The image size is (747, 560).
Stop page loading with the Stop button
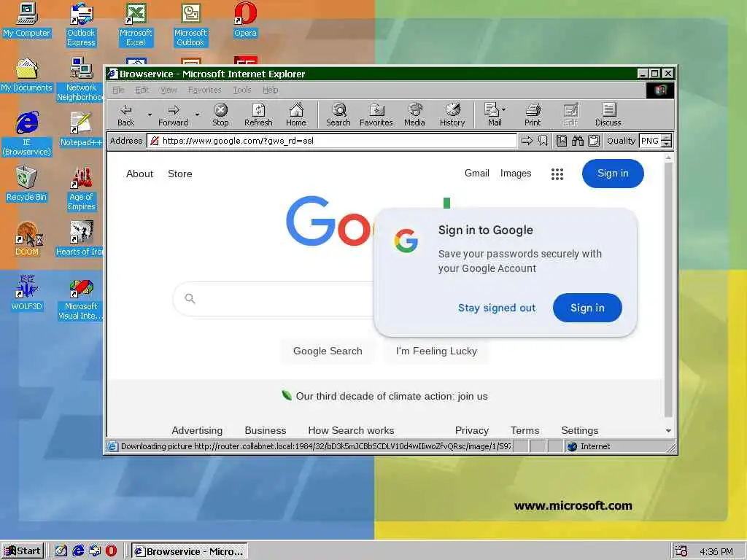click(220, 114)
